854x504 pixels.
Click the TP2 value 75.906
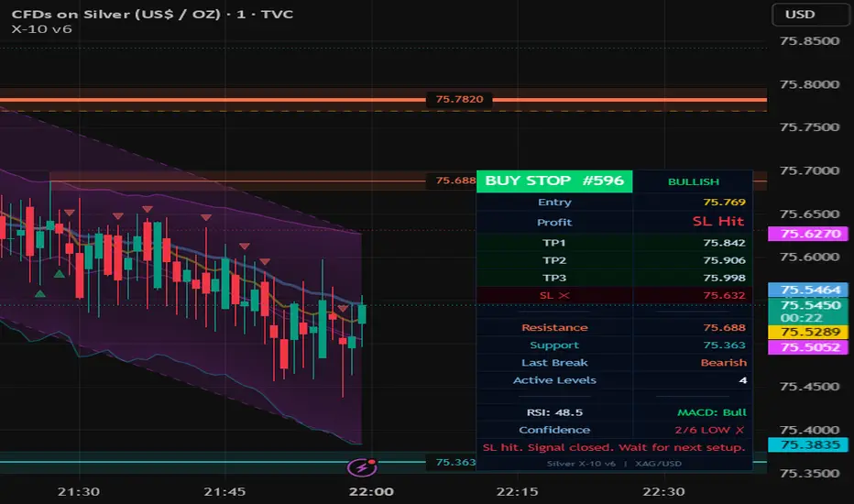click(x=724, y=260)
